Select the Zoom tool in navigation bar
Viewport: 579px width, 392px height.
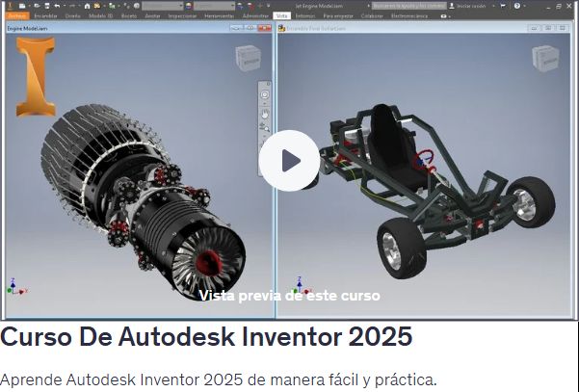pyautogui.click(x=265, y=128)
